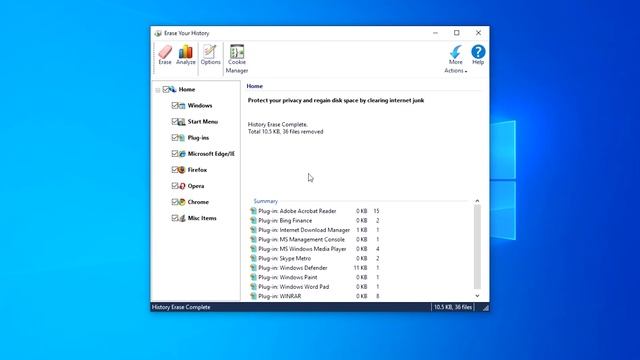This screenshot has height=360, width=640.
Task: Select the Chrome tree item
Action: click(198, 202)
